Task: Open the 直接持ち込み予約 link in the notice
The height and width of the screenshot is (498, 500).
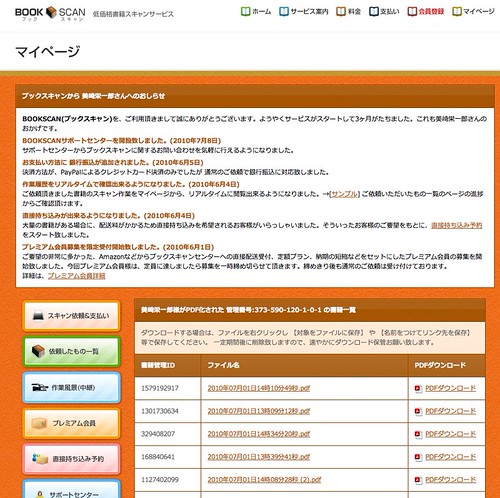Action: [x=456, y=225]
